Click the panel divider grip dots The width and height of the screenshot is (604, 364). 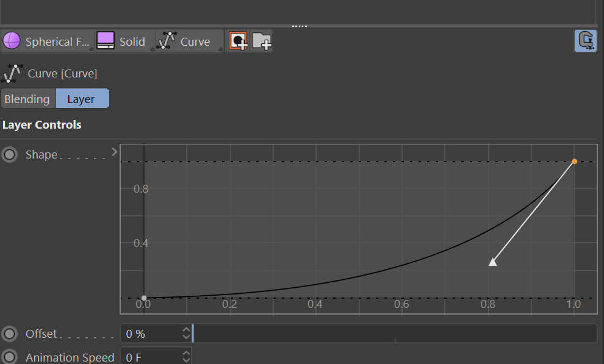(x=300, y=26)
